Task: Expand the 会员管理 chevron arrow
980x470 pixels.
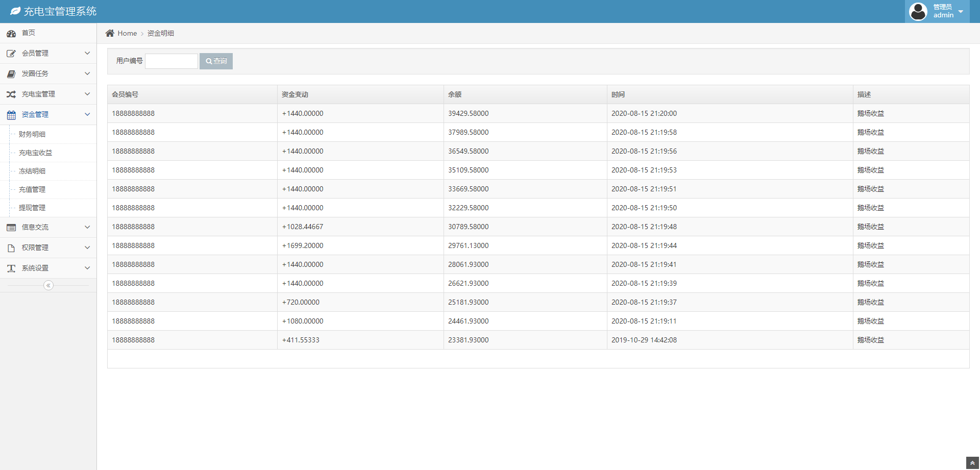Action: 87,53
